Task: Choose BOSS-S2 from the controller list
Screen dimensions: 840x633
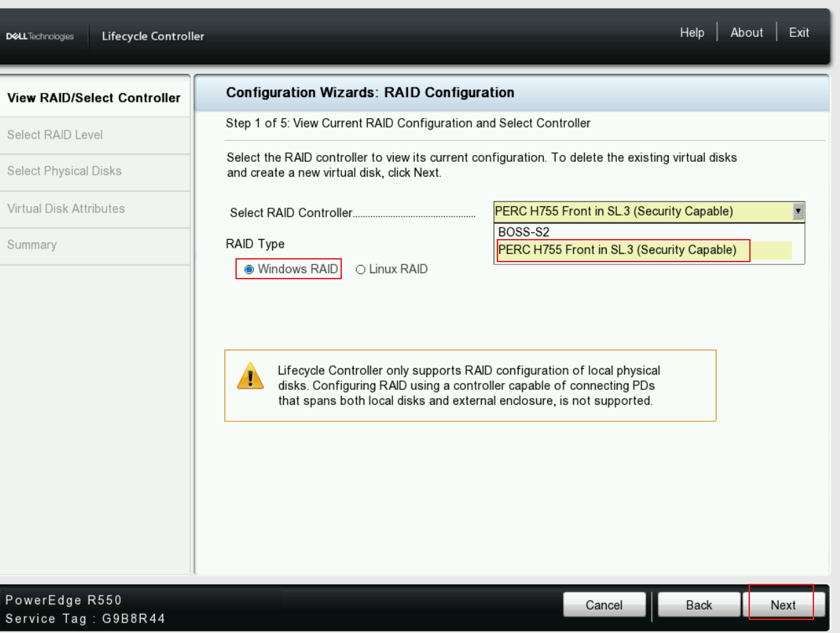Action: click(524, 232)
